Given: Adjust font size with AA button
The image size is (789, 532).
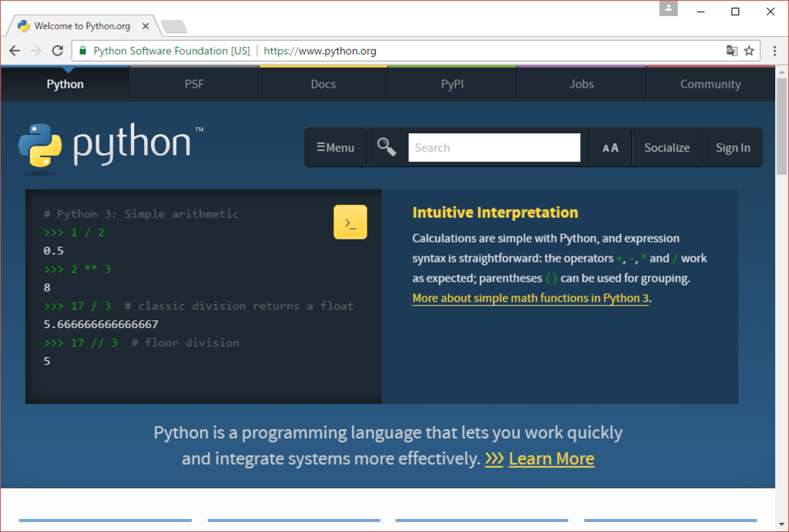Looking at the screenshot, I should (x=610, y=148).
